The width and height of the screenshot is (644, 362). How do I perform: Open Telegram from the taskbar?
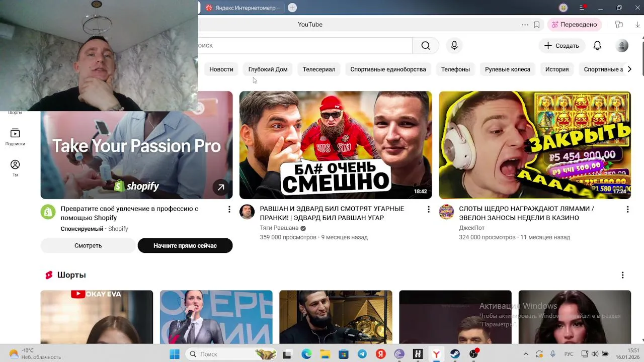point(362,354)
